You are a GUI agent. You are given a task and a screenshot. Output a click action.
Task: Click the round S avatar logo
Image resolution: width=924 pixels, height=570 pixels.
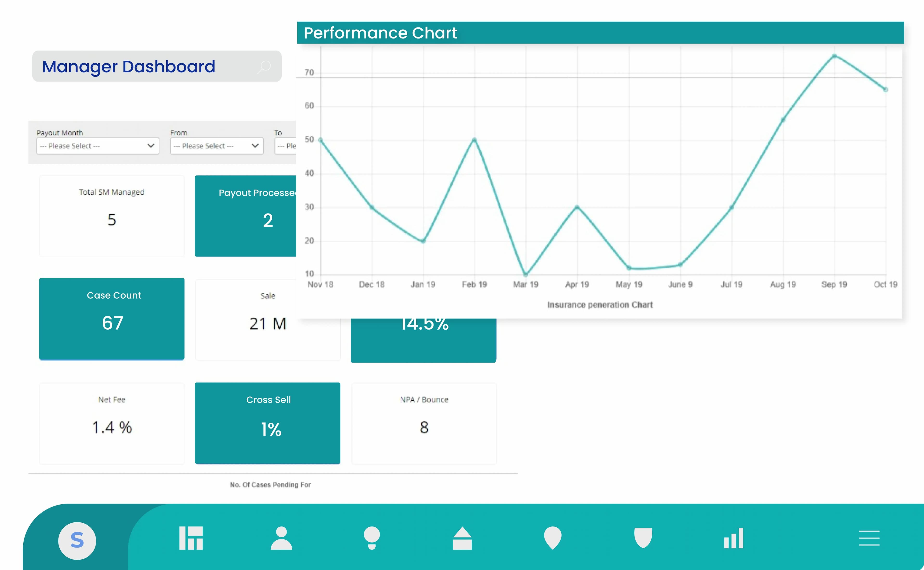[x=77, y=541]
